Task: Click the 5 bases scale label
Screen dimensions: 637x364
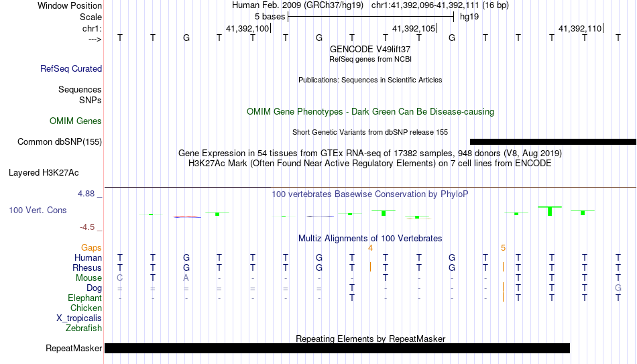Action: (x=270, y=17)
